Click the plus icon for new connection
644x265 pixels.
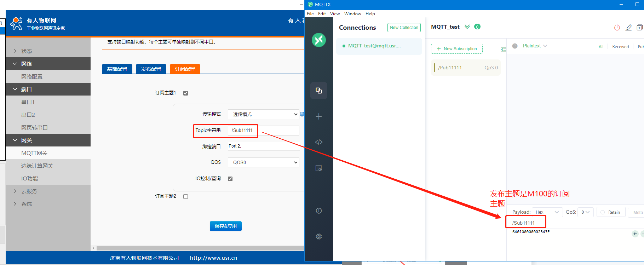[x=318, y=116]
